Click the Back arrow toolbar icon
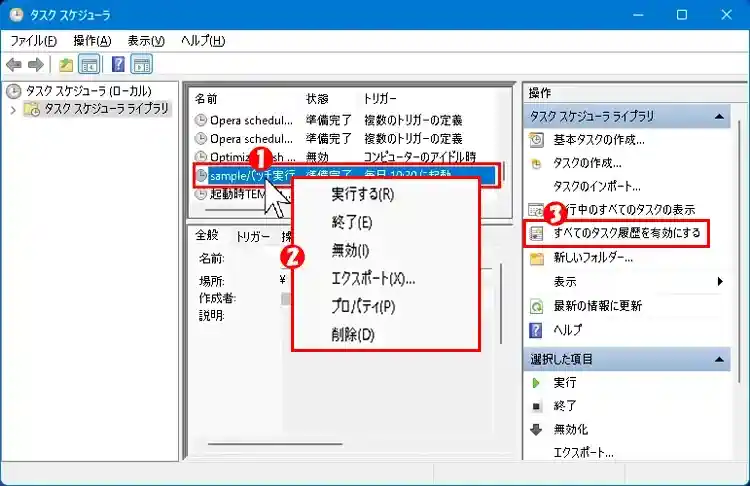The width and height of the screenshot is (750, 486). (x=14, y=64)
